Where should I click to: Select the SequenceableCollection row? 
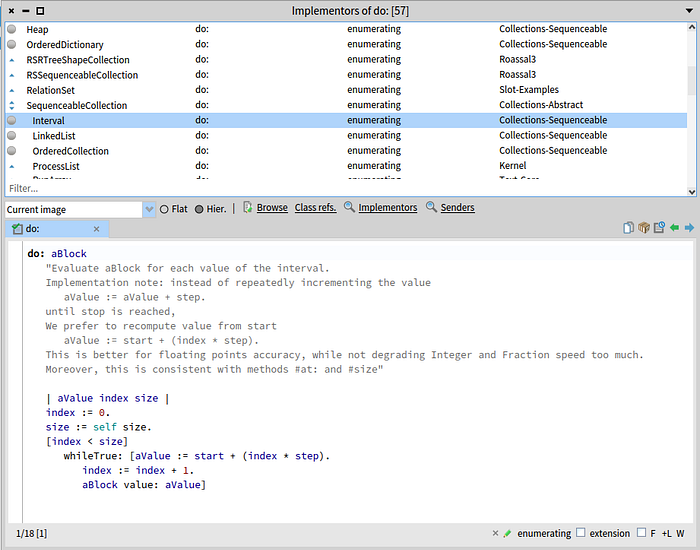(346, 105)
